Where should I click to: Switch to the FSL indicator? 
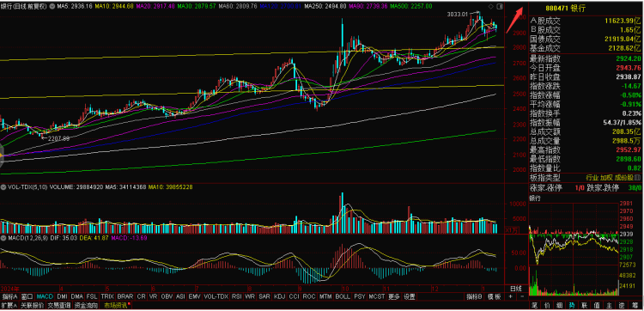coord(92,296)
